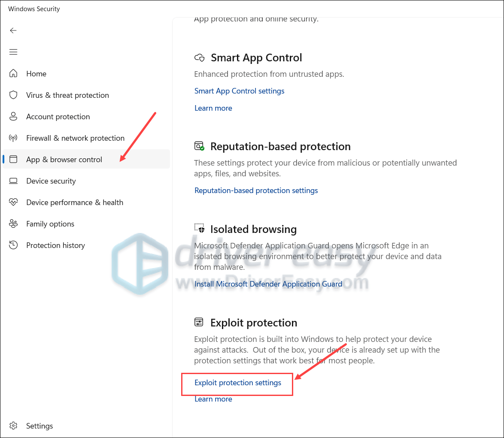Open Smart App Control settings link
This screenshot has width=504, height=438.
point(240,91)
